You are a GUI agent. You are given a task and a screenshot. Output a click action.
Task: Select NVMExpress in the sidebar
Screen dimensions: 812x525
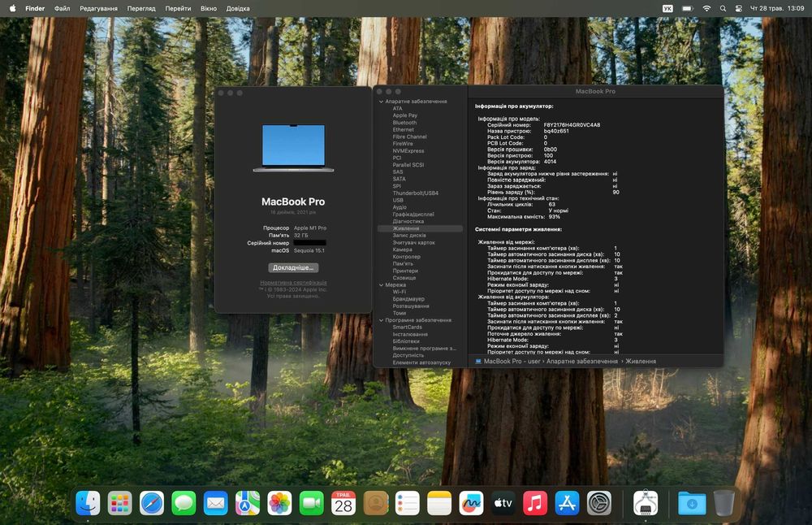click(408, 151)
